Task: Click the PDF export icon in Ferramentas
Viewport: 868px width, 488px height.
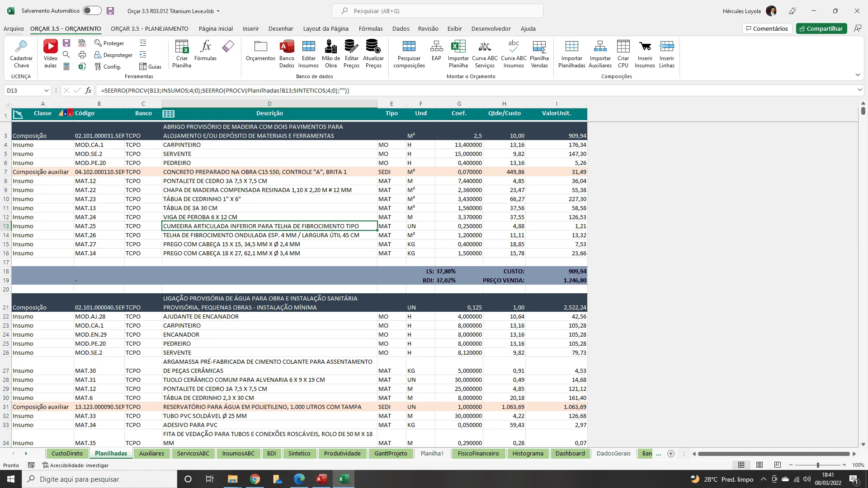Action: click(x=82, y=43)
